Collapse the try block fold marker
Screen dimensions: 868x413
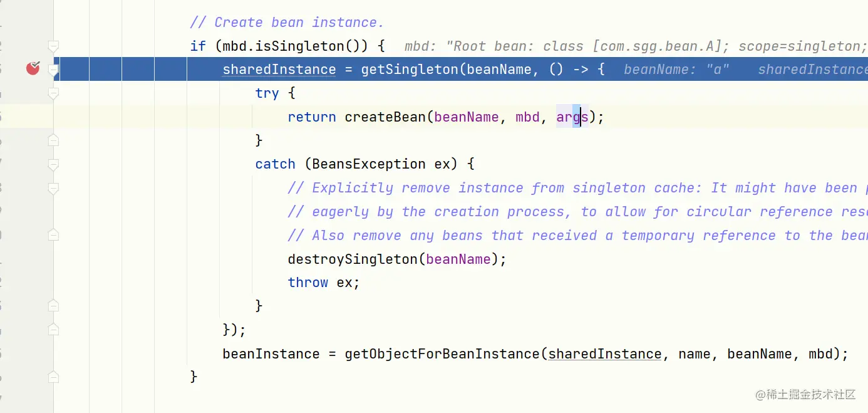point(53,93)
